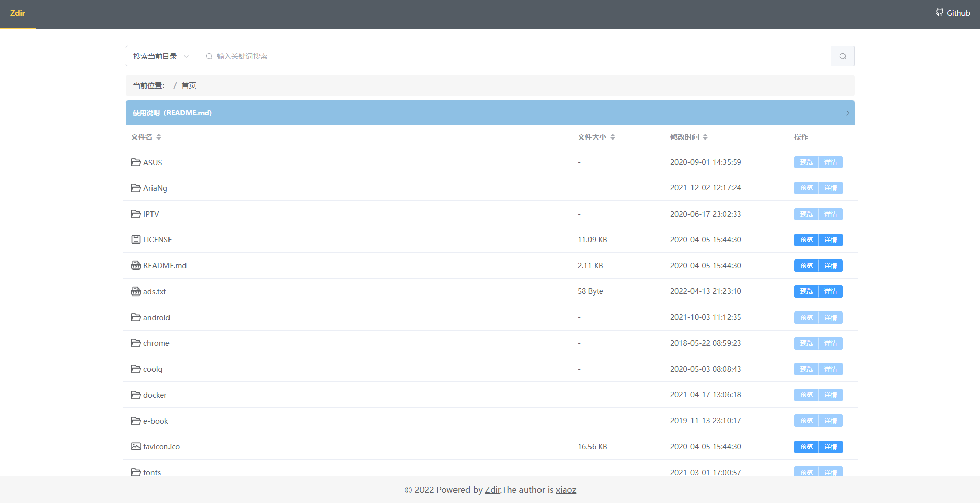Click 预览 button for LICENSE
This screenshot has width=980, height=503.
(806, 240)
